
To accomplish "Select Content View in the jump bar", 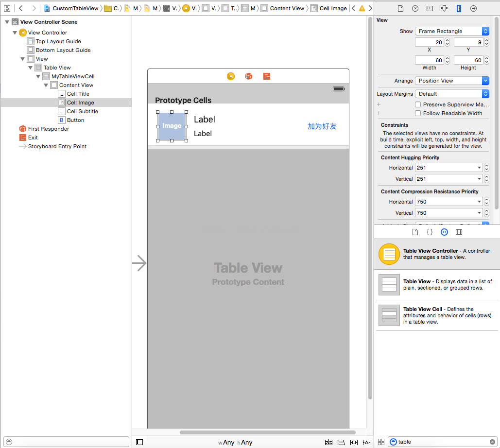I will point(282,8).
